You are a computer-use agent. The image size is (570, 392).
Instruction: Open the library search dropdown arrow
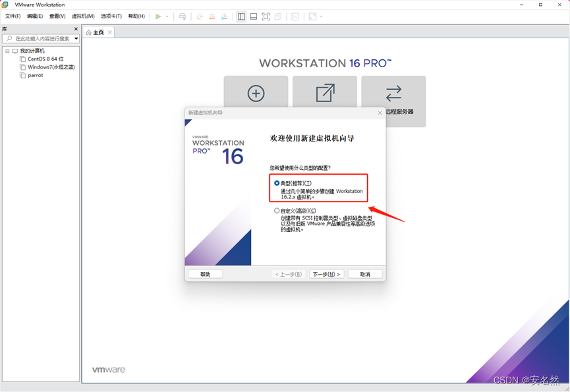pyautogui.click(x=76, y=38)
